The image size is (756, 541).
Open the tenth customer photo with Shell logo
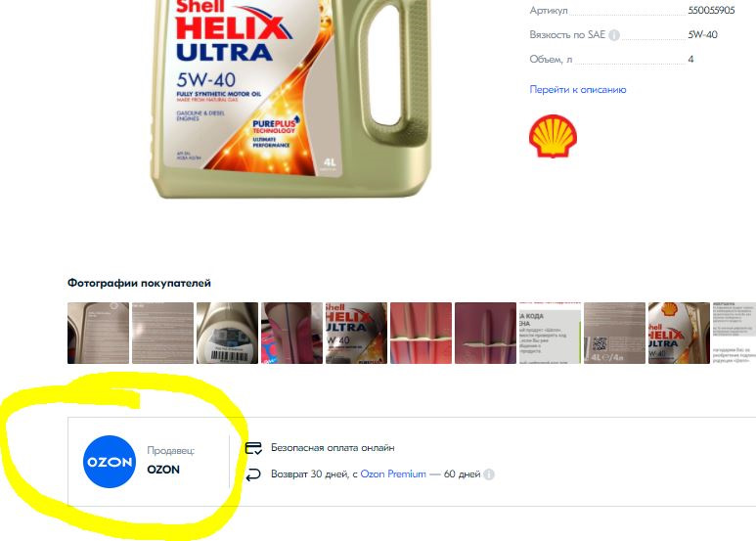680,334
